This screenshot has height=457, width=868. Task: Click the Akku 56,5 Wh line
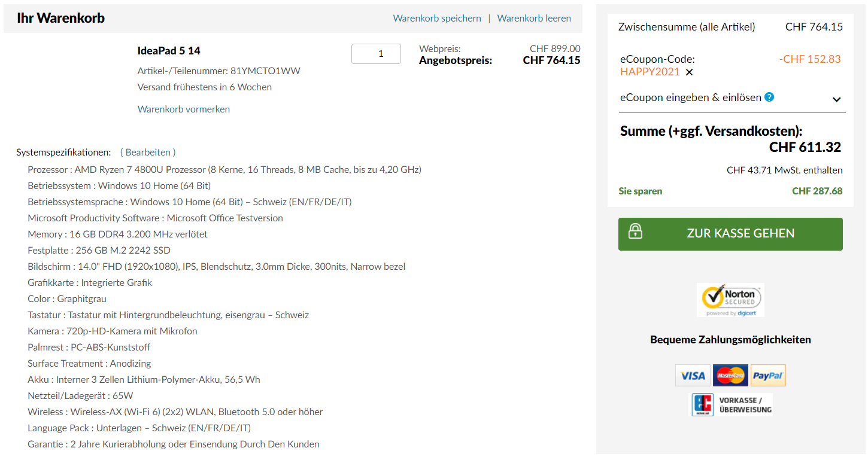(144, 380)
